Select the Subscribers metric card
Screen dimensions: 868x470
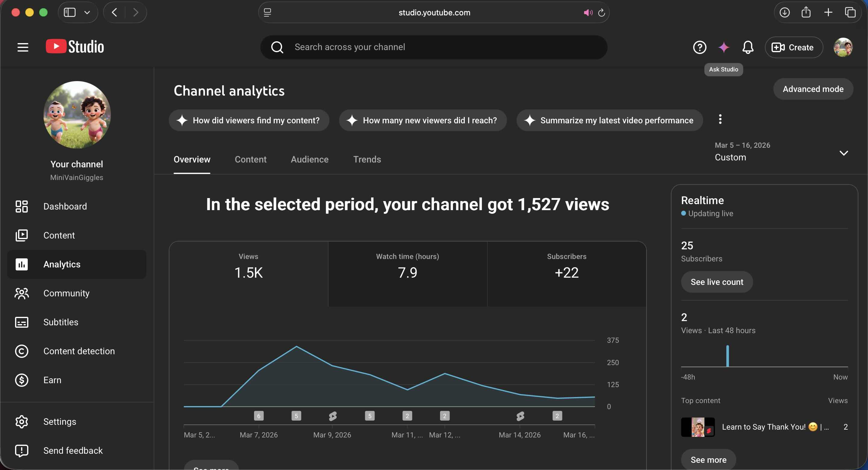pyautogui.click(x=566, y=274)
